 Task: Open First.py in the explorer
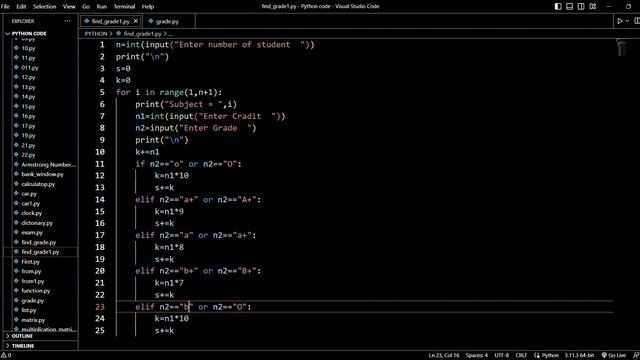coord(31,262)
